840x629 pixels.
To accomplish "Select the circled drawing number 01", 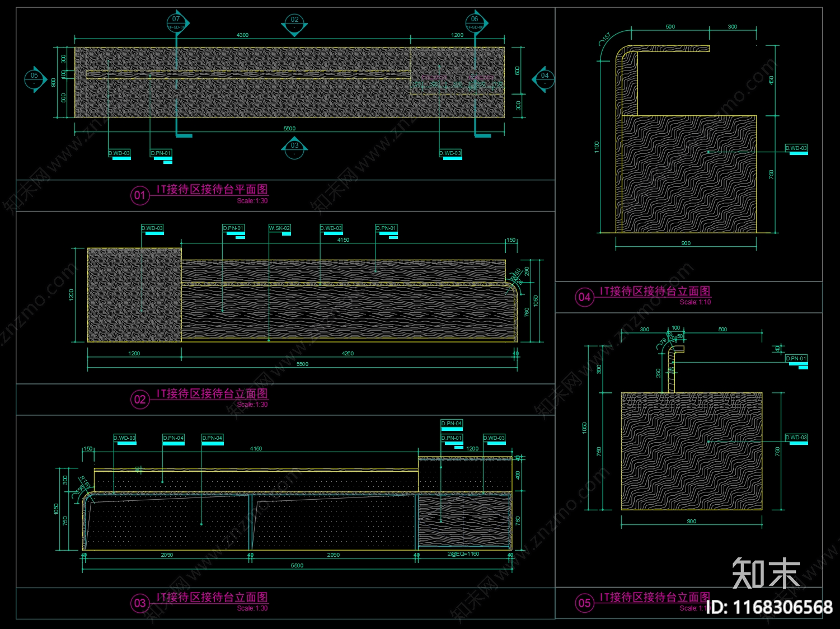I will pyautogui.click(x=140, y=195).
